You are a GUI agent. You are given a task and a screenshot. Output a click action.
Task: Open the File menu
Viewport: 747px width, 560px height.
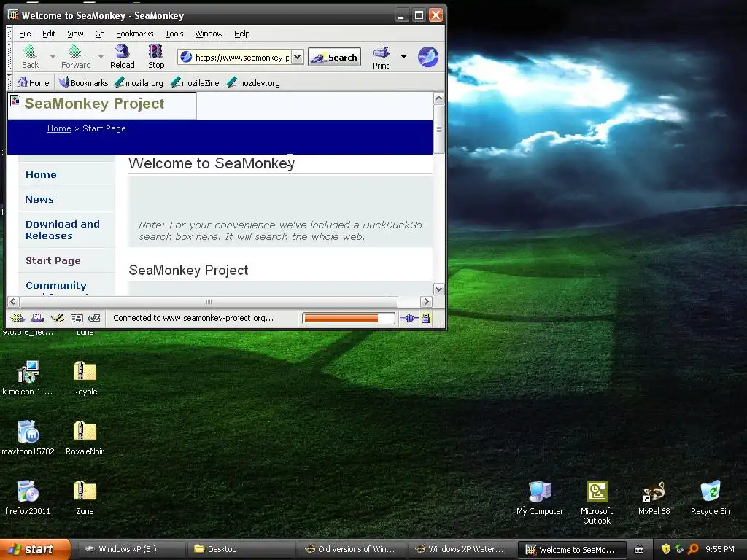[x=25, y=34]
